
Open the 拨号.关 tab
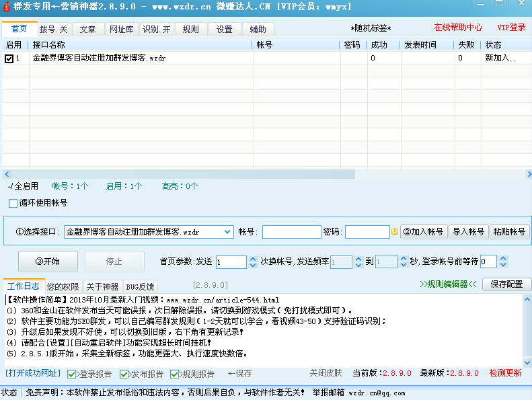[54, 30]
